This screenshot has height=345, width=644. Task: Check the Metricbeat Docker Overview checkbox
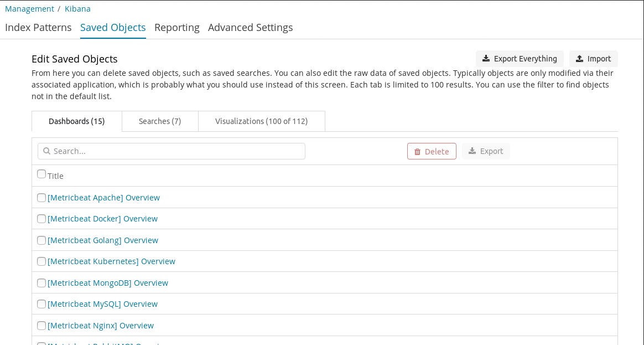point(41,219)
